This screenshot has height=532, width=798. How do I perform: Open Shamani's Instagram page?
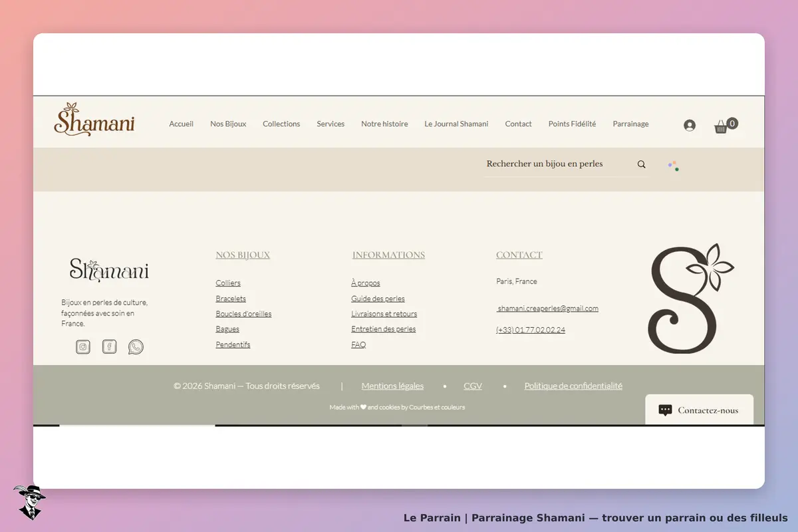[x=83, y=346]
